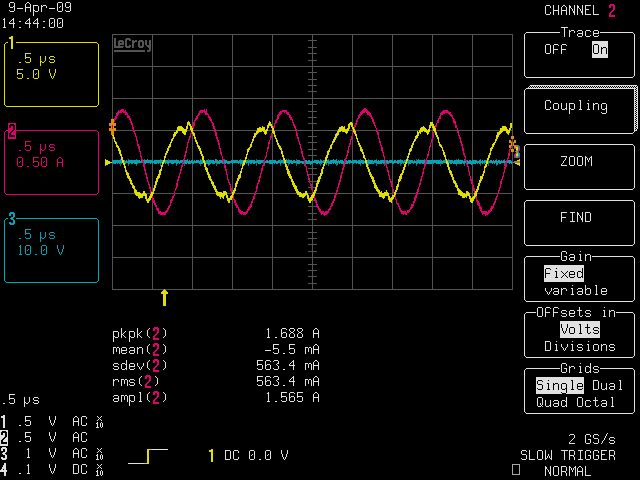640x480 pixels.
Task: Click the sdev(2) measurement label
Action: pyautogui.click(x=140, y=365)
